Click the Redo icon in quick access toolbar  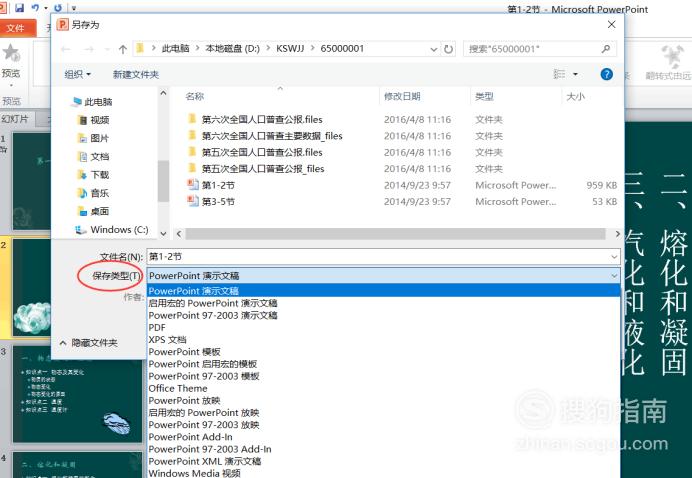pyautogui.click(x=57, y=8)
